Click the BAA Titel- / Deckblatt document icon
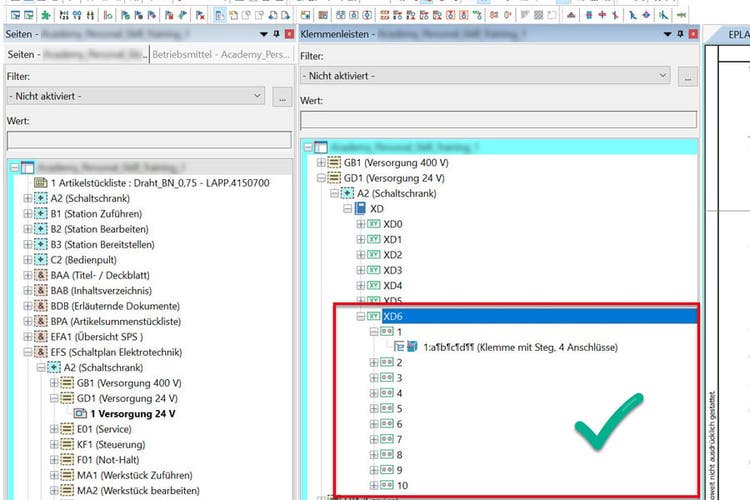Screen dimensions: 750x500 [41, 275]
